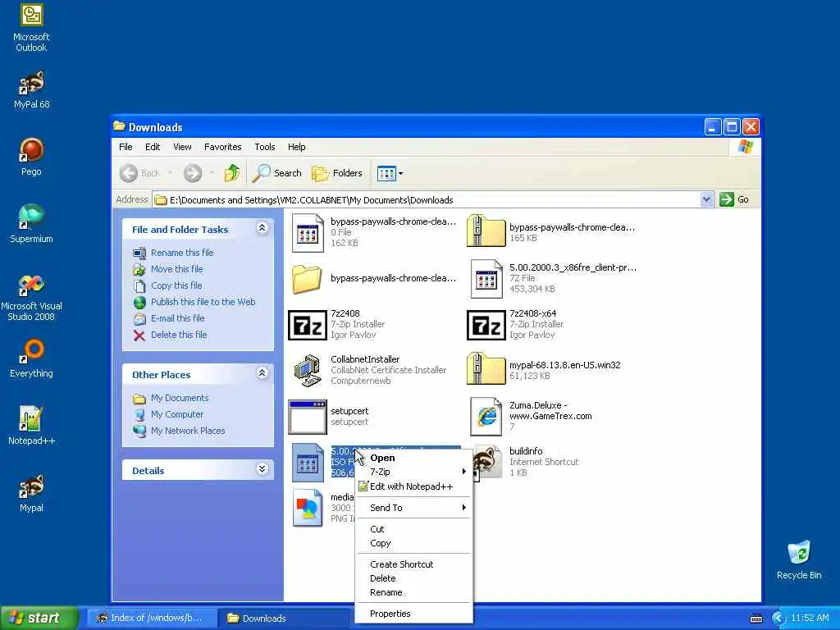Select the bypass-paywalls-chrome-clean plain folder icon
840x630 pixels.
tap(307, 279)
